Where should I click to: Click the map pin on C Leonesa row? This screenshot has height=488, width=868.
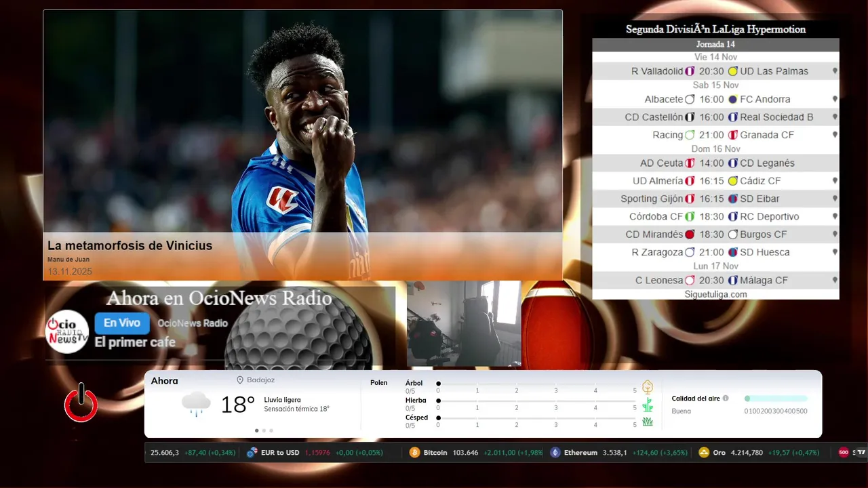click(x=835, y=279)
